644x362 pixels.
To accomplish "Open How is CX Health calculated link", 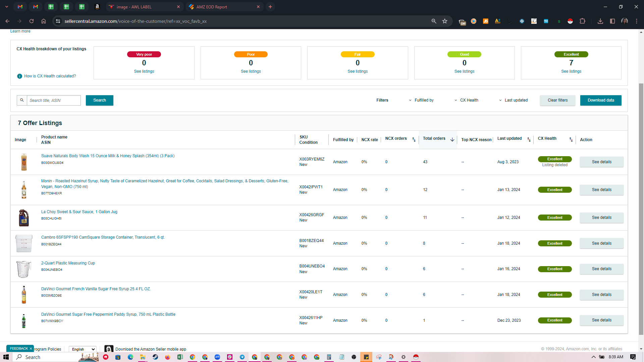I will pos(50,76).
